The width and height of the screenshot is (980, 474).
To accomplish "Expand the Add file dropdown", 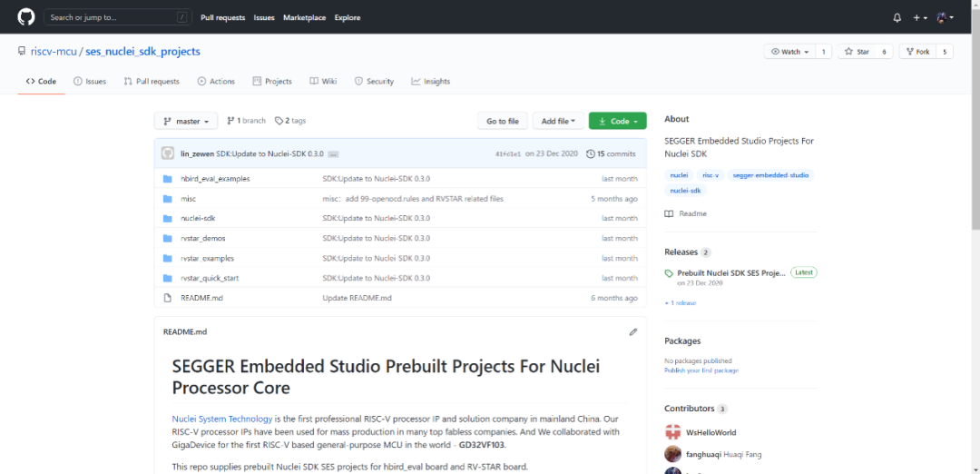I will [x=557, y=121].
